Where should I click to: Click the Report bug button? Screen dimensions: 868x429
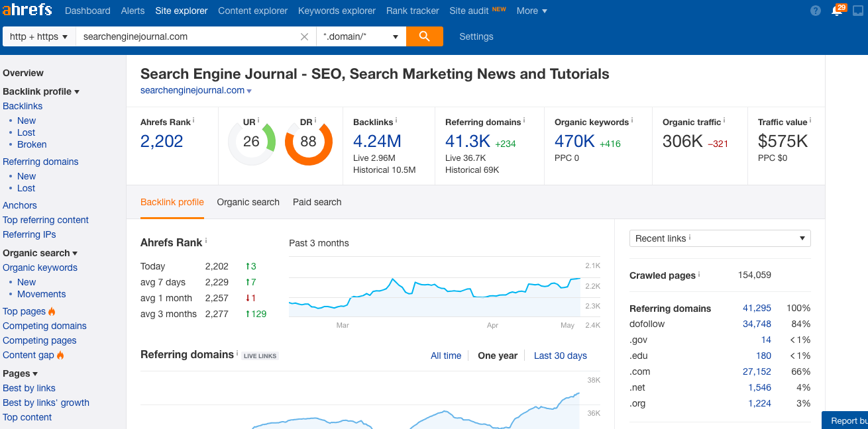(845, 420)
